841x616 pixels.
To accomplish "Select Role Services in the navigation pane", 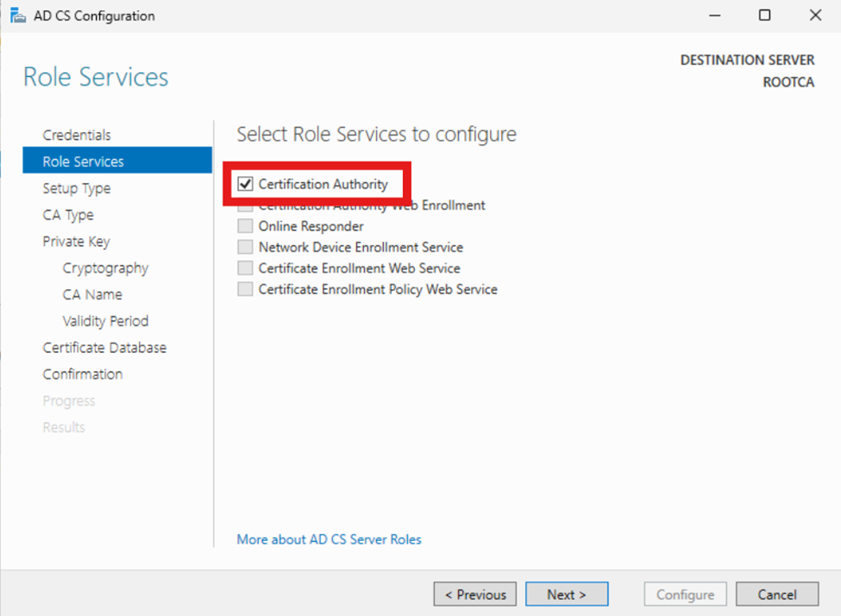I will tap(83, 161).
